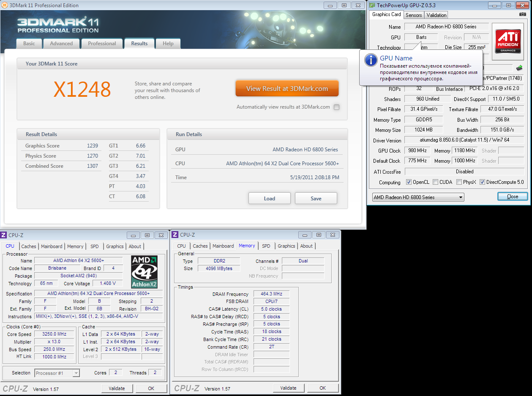Screen dimensions: 532x396
Task: Click the Core Speed 3250.0 MHz field
Action: pyautogui.click(x=54, y=334)
